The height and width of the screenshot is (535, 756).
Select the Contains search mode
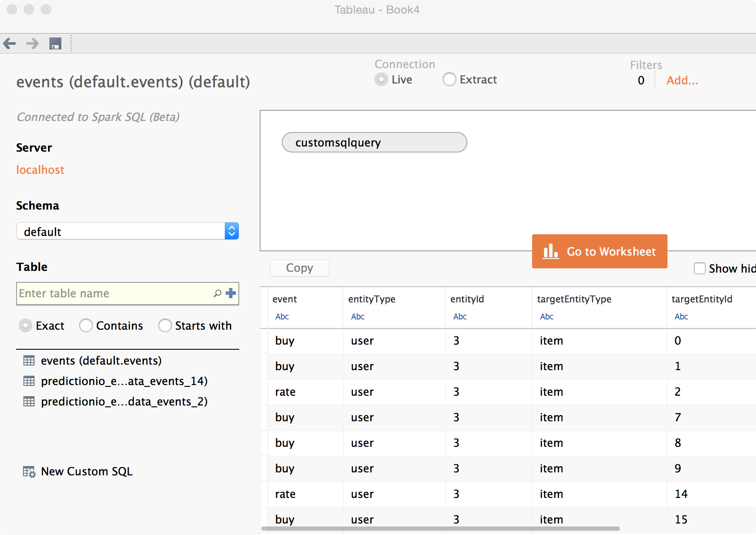pos(86,326)
